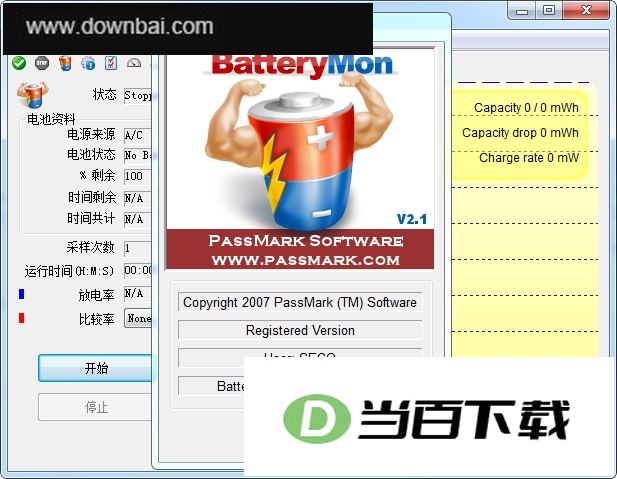Viewport: 617px width, 479px height.
Task: Click the 电池状态 field showing No B
Action: coord(138,155)
